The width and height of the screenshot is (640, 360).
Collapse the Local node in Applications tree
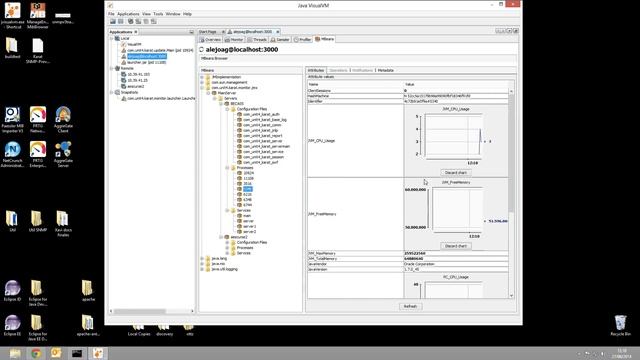click(x=111, y=38)
